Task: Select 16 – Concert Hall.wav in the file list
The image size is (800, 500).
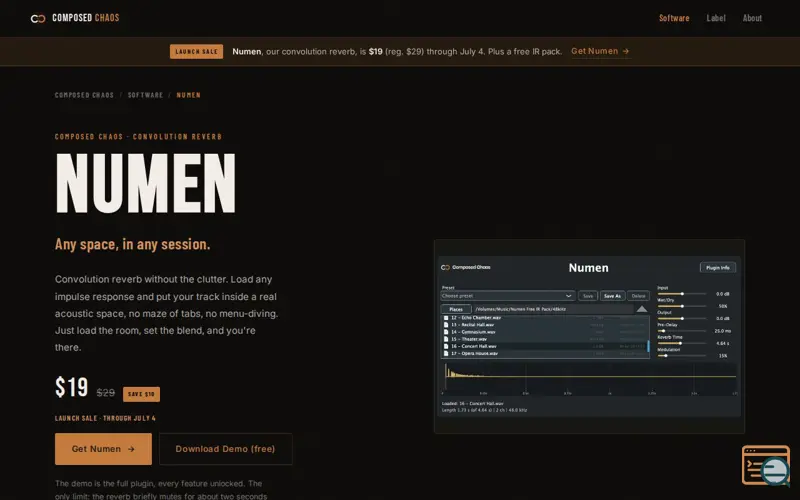Action: point(545,346)
